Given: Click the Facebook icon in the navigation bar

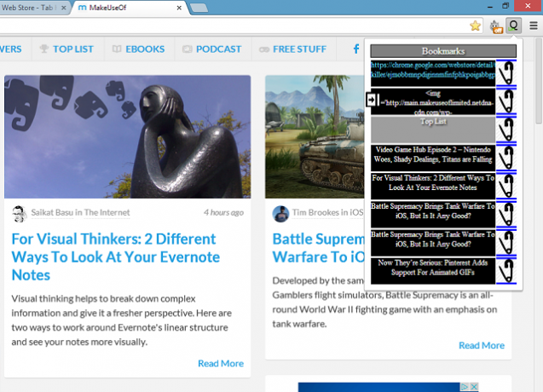Looking at the screenshot, I should 356,49.
